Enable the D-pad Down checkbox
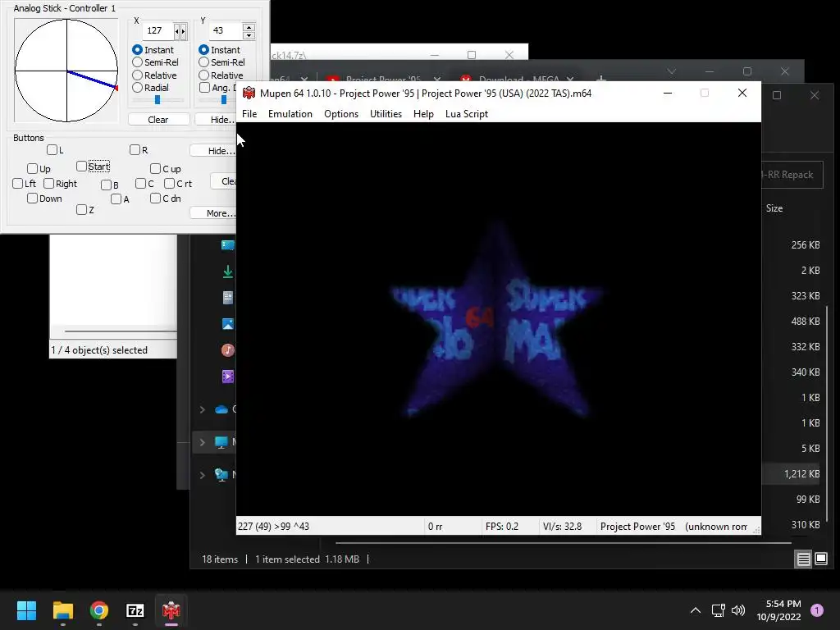840x630 pixels. [x=32, y=199]
